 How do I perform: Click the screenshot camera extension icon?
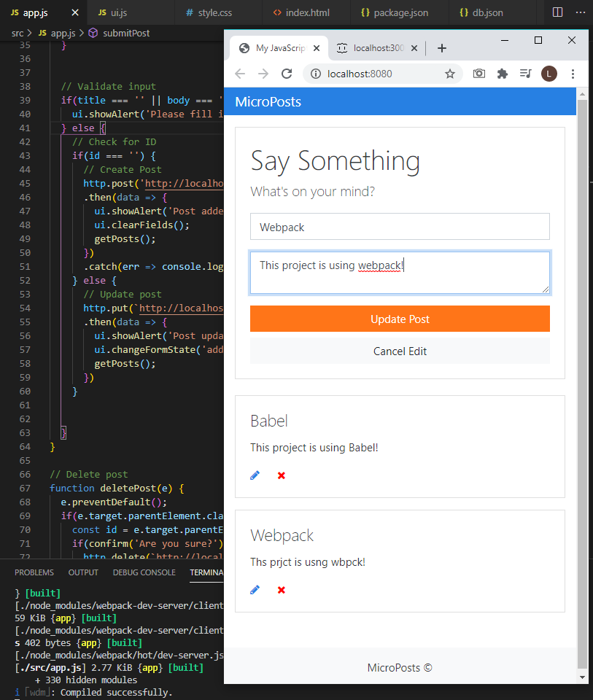point(479,73)
